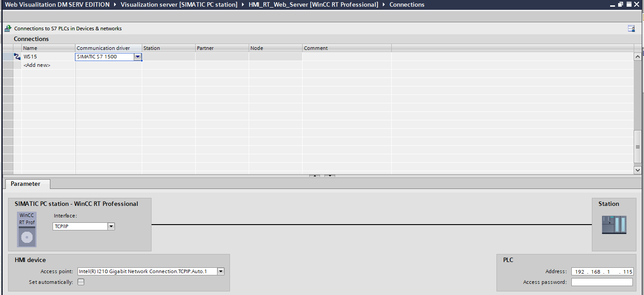This screenshot has width=644, height=295.
Task: Click the Add new connection row
Action: click(x=37, y=65)
